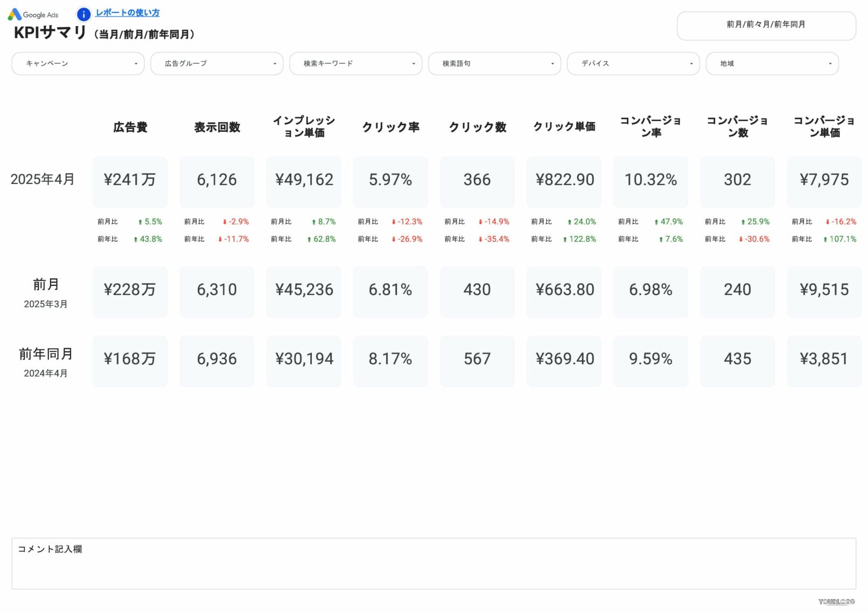Click the ¥3,851 previous-year conversion cost card
This screenshot has height=613, width=868.
(x=824, y=360)
